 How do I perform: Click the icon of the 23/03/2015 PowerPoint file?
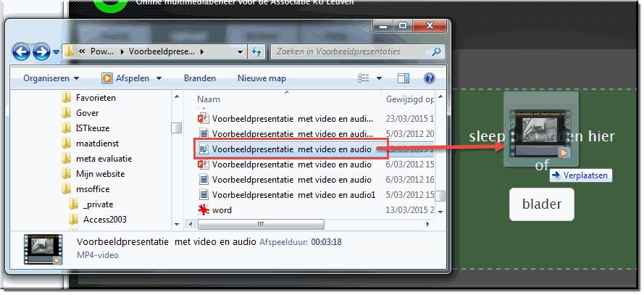(x=204, y=119)
